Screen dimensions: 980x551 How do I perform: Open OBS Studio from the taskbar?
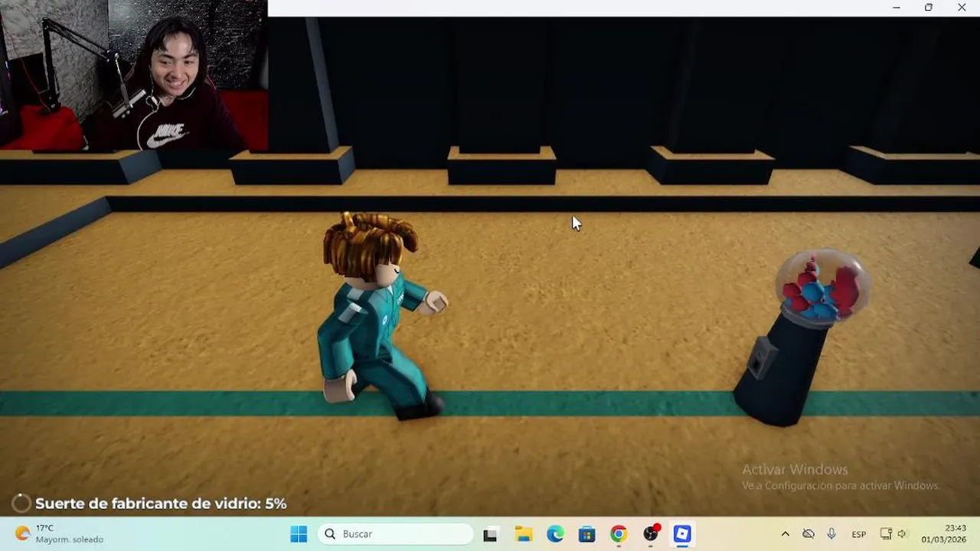tap(651, 534)
